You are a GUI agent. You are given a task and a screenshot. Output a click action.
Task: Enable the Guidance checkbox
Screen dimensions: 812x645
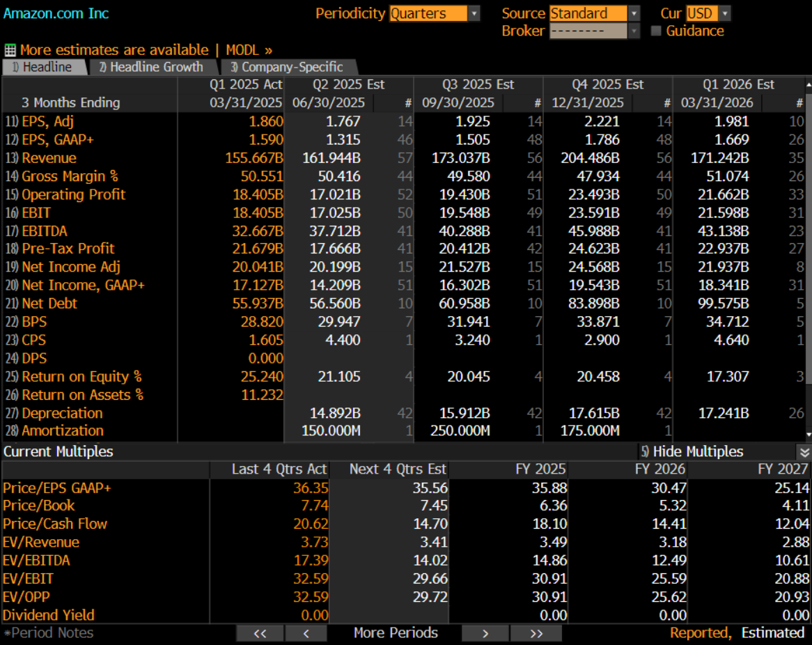(x=656, y=31)
